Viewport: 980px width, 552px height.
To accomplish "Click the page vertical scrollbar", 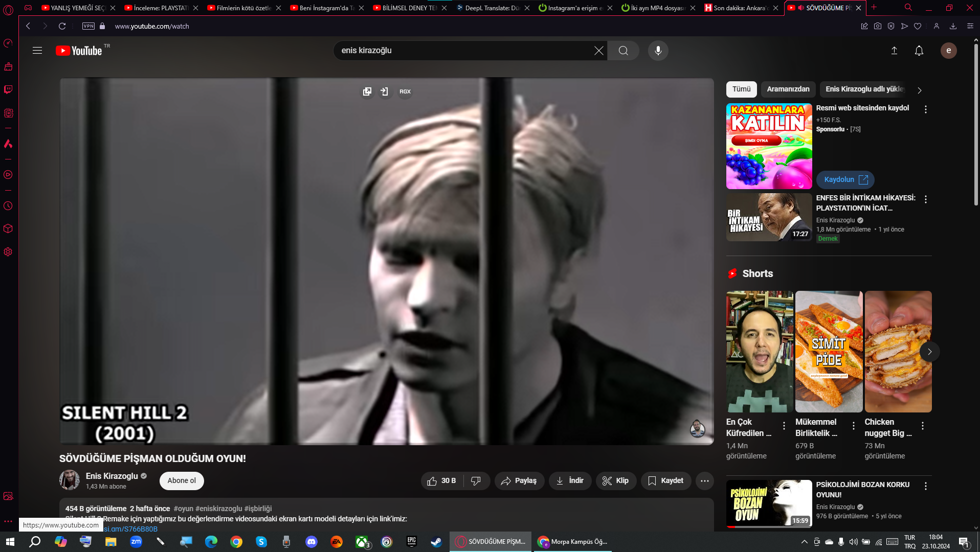I will [x=976, y=125].
